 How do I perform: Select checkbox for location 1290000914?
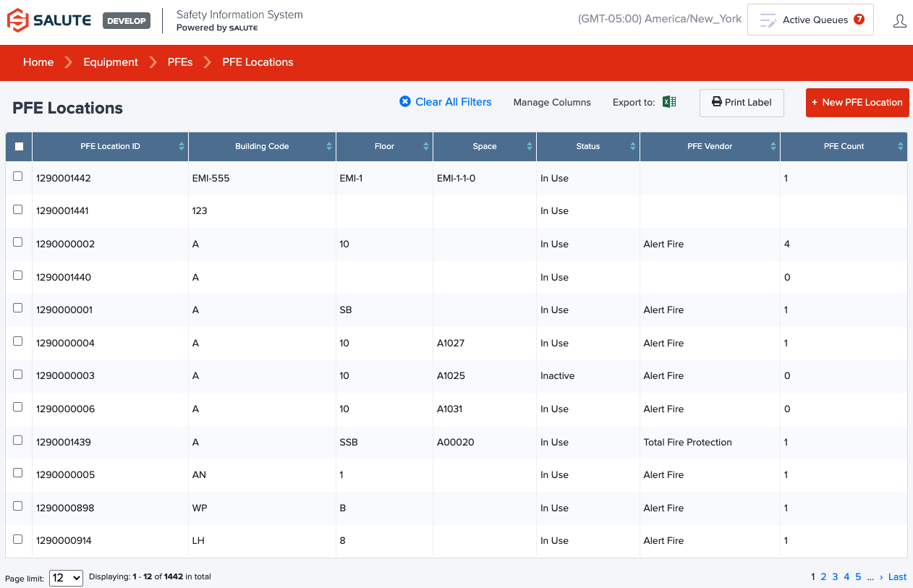(18, 540)
